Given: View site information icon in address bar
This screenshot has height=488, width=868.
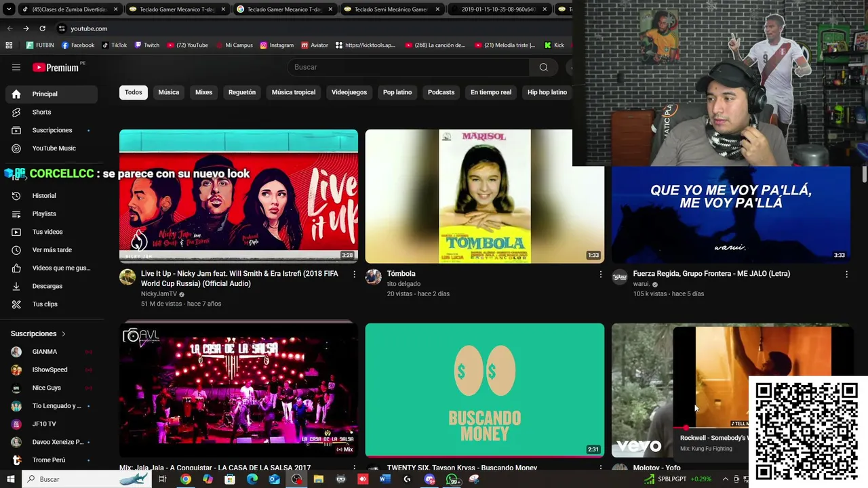Looking at the screenshot, I should point(62,28).
